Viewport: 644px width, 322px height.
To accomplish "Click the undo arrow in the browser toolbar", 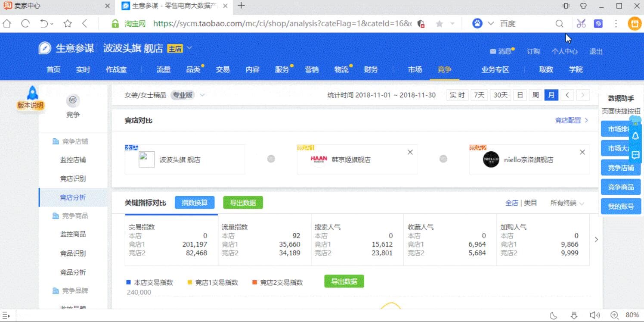I will coord(44,24).
